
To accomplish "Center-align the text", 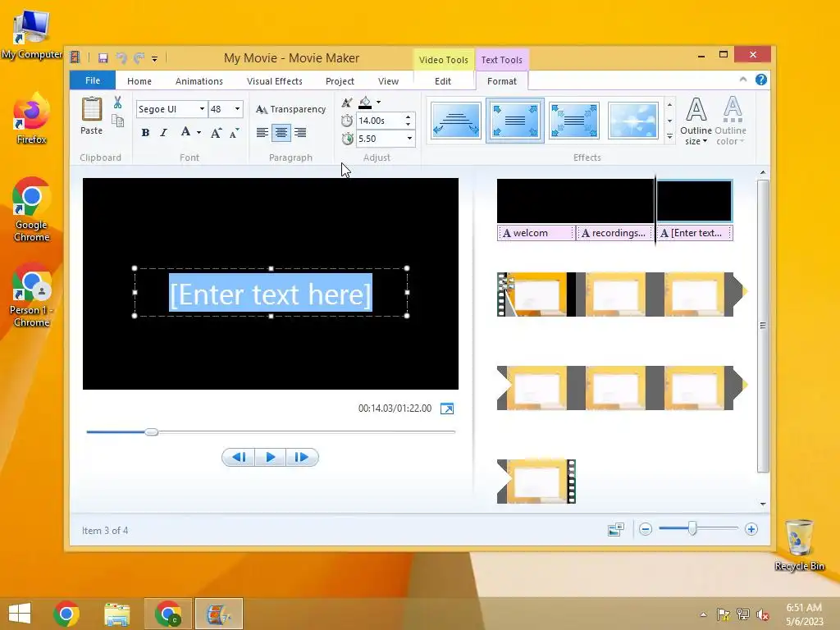I will pos(281,132).
